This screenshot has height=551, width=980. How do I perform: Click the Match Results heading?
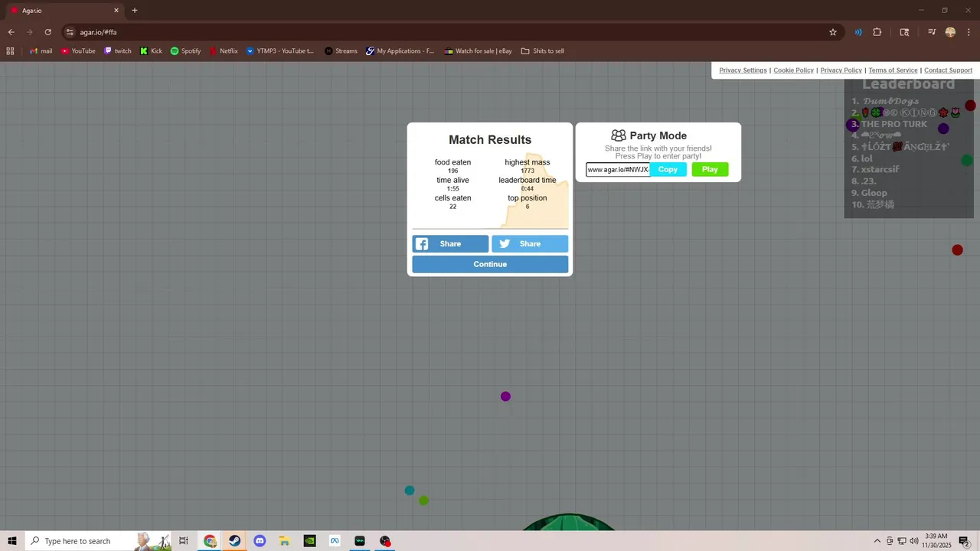[490, 139]
